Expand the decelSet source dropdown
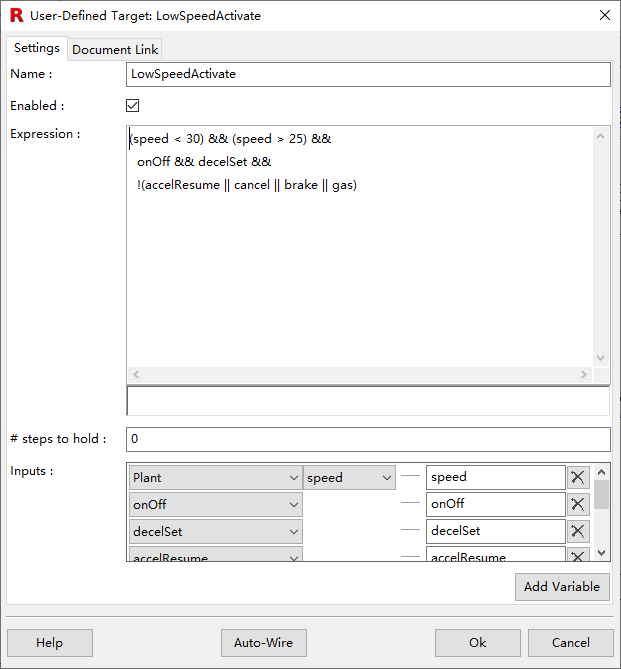Screen dimensions: 621x669 pos(215,532)
